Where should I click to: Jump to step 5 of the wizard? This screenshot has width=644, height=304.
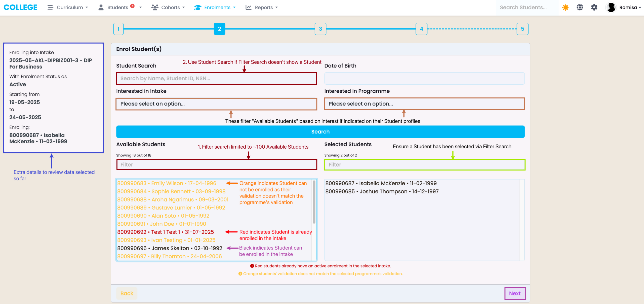(x=522, y=29)
